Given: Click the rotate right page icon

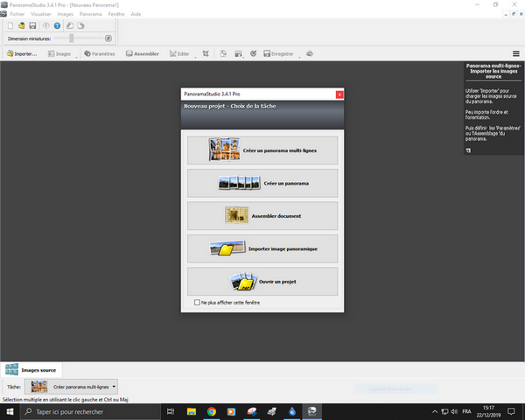Looking at the screenshot, I should coord(80,25).
